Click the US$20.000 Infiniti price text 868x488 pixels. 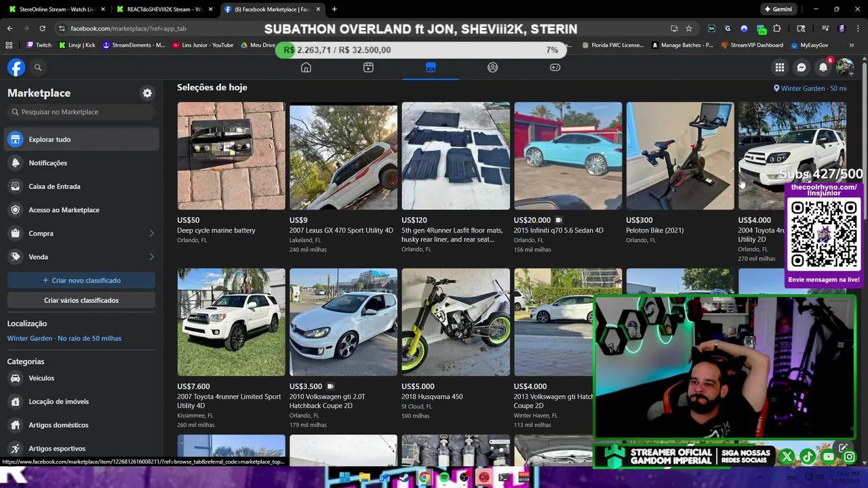pyautogui.click(x=532, y=220)
